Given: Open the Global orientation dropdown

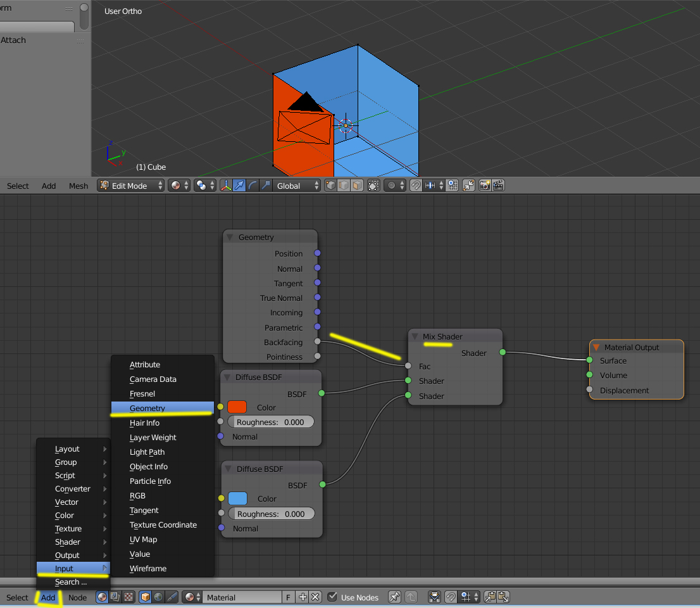Looking at the screenshot, I should [297, 186].
